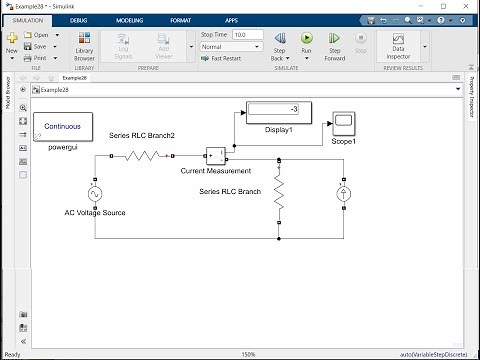Click the 150% zoom level in status bar
This screenshot has width=480, height=360.
[x=248, y=355]
